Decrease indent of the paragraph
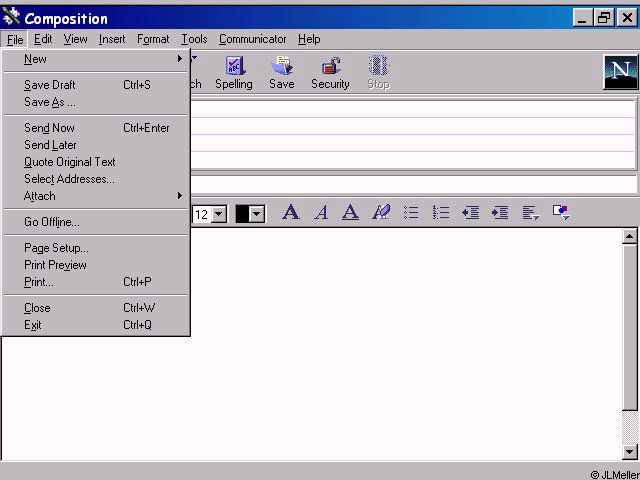Viewport: 640px width, 480px height. (x=470, y=213)
